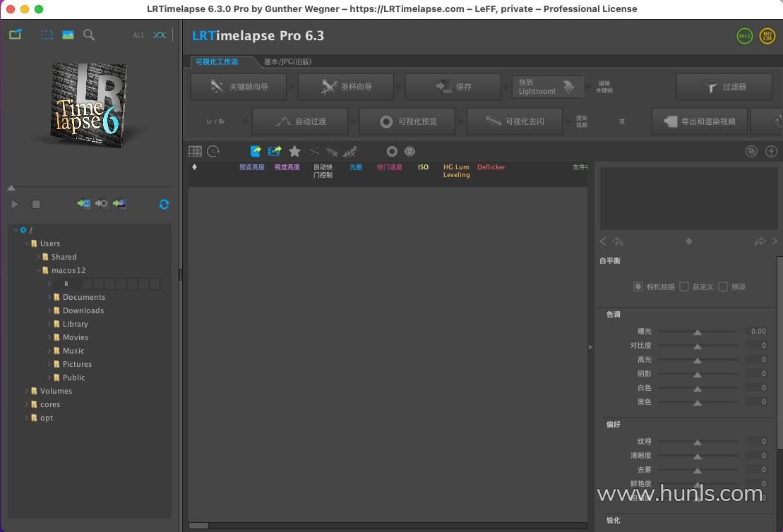Click the 曝光 value field showing 0.00
The height and width of the screenshot is (532, 783).
757,332
